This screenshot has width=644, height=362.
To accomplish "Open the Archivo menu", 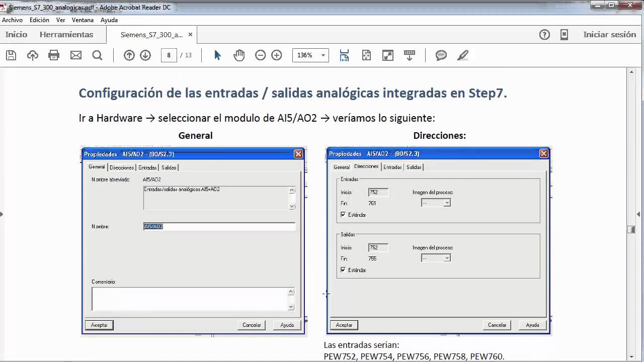I will pyautogui.click(x=13, y=20).
